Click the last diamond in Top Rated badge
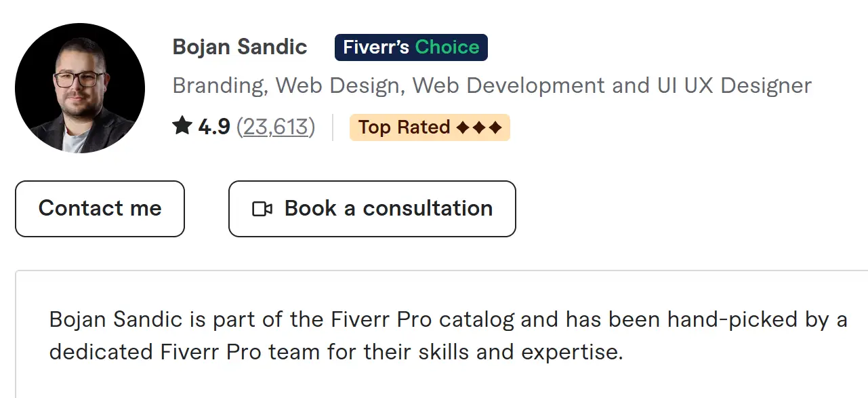This screenshot has height=398, width=868. (496, 127)
